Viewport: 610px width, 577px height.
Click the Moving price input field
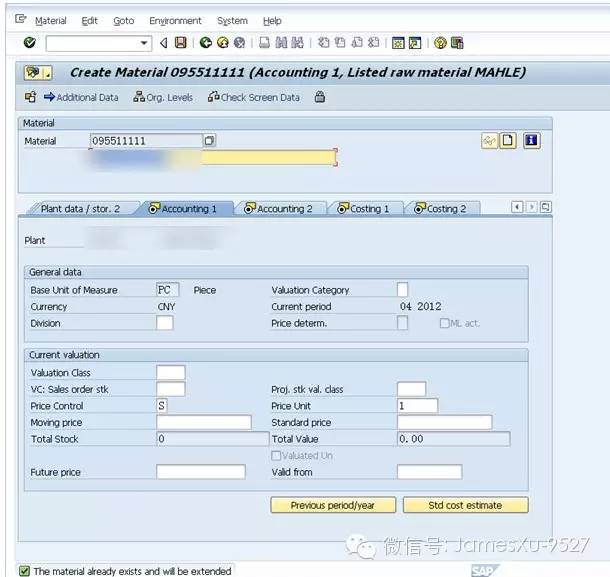click(x=204, y=423)
